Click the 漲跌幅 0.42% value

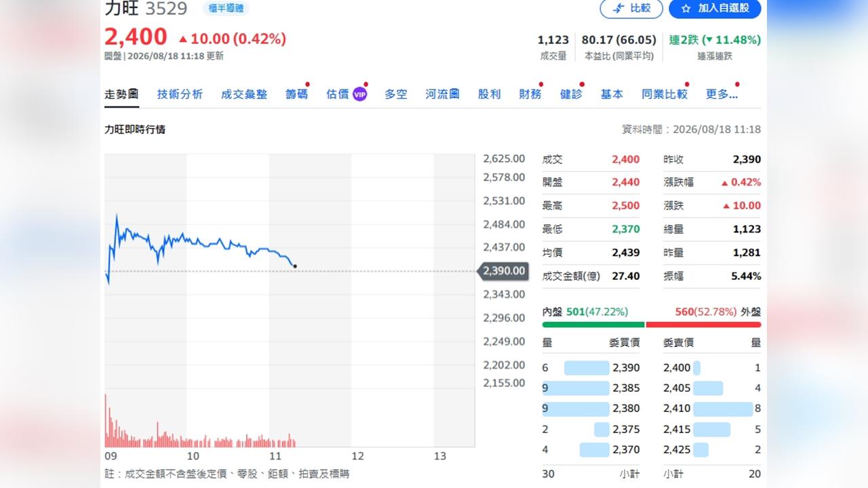point(741,182)
